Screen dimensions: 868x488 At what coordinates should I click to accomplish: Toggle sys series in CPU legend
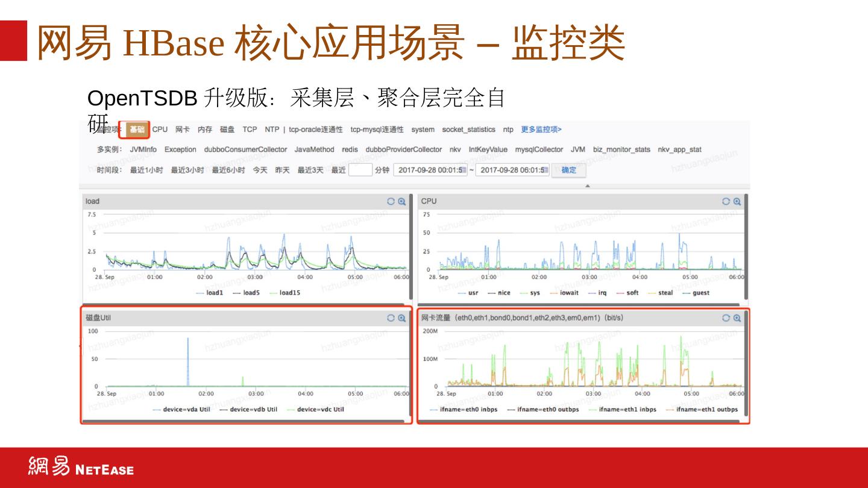coord(530,293)
